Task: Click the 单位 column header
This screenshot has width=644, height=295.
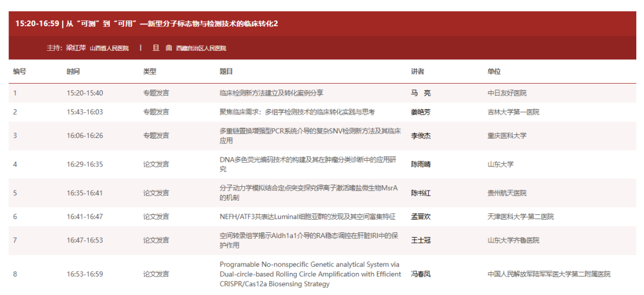Action: [x=494, y=72]
